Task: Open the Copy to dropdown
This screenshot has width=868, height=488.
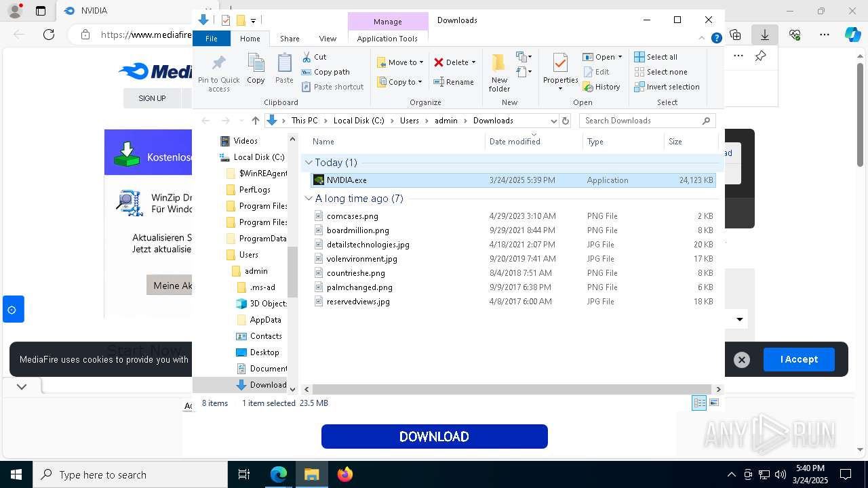Action: pos(399,82)
